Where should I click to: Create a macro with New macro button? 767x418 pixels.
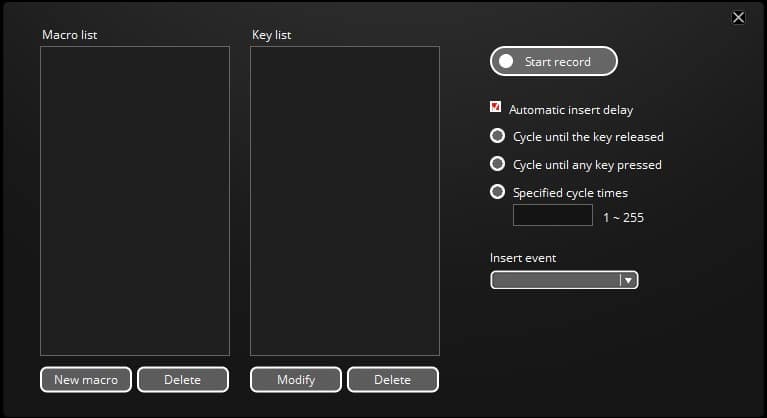pyautogui.click(x=86, y=380)
